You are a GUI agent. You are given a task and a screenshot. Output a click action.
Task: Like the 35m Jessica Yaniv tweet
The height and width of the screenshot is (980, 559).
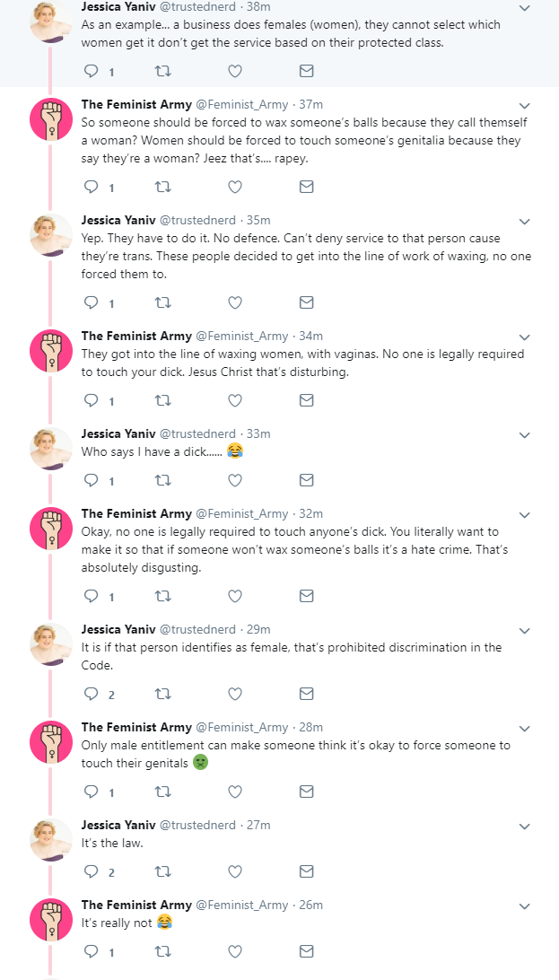click(235, 302)
